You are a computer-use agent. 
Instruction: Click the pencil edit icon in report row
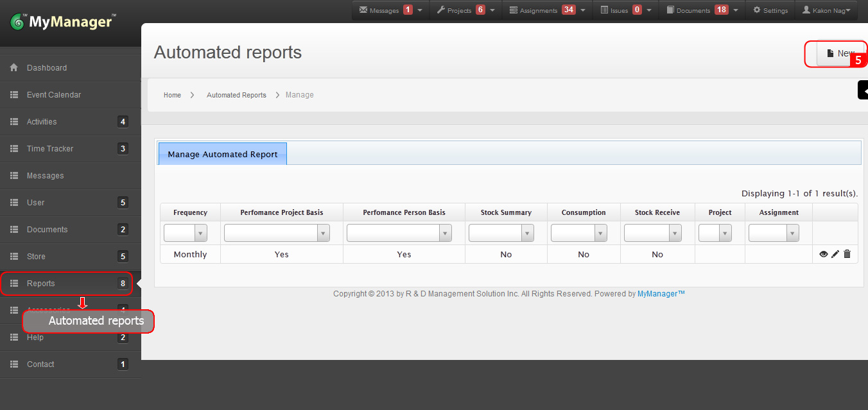click(835, 254)
